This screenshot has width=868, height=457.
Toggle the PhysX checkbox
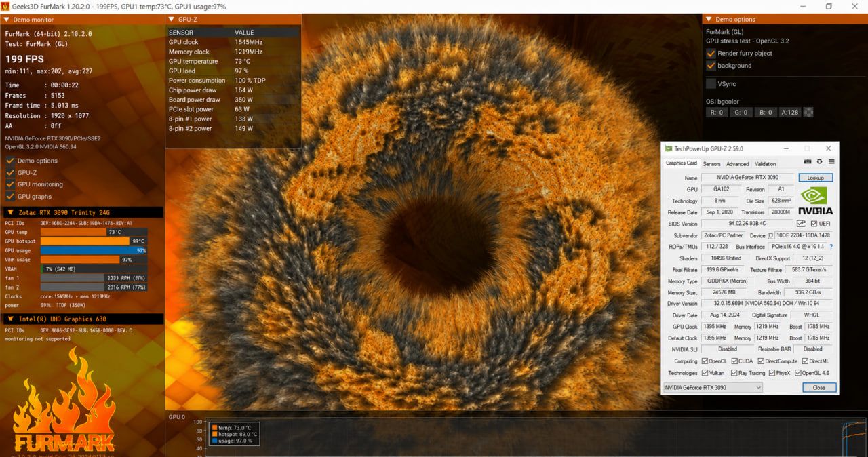tap(772, 373)
